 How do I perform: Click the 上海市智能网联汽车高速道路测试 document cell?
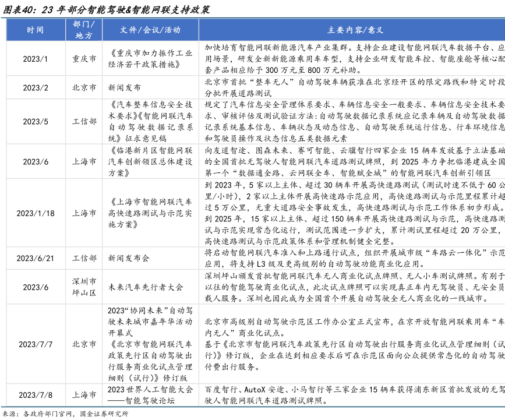point(150,213)
